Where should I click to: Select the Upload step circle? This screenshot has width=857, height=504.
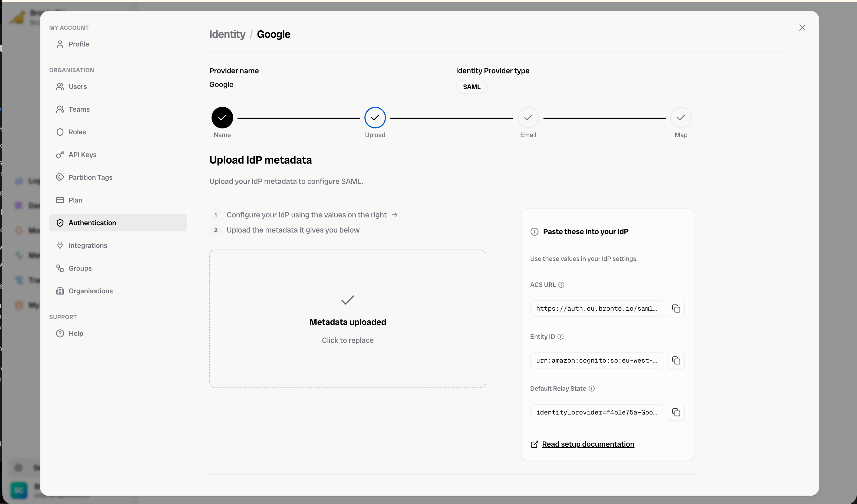tap(375, 118)
